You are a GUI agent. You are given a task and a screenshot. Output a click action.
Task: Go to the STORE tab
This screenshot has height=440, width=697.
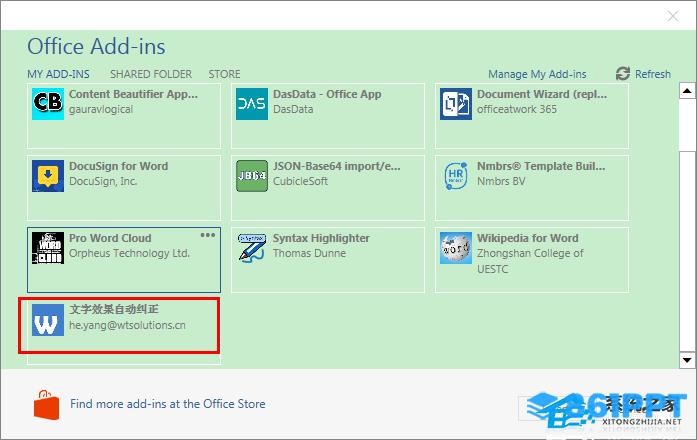tap(224, 74)
